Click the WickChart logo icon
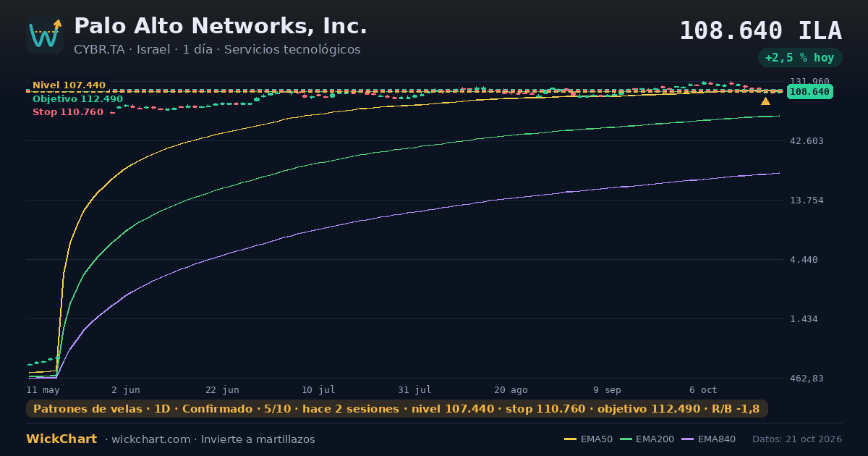 pos(45,35)
